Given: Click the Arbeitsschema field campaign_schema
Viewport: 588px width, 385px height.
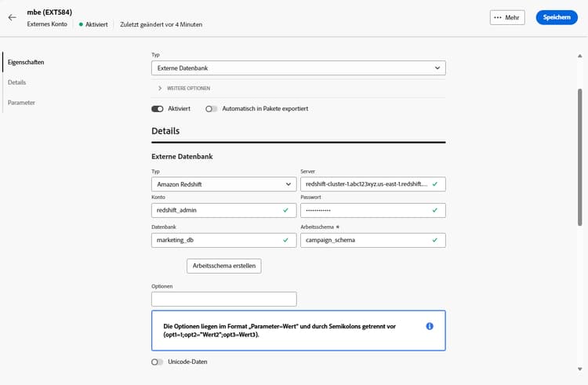Looking at the screenshot, I should (x=372, y=240).
